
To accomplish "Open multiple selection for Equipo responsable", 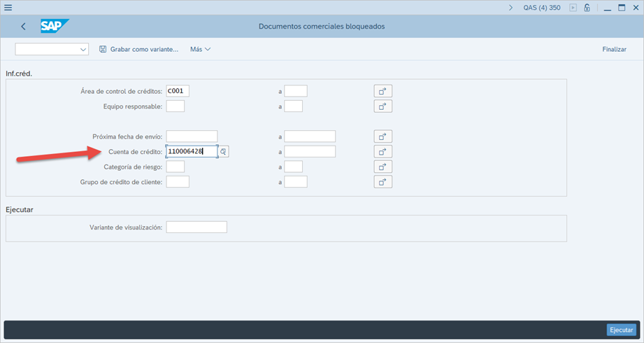I will tap(382, 106).
